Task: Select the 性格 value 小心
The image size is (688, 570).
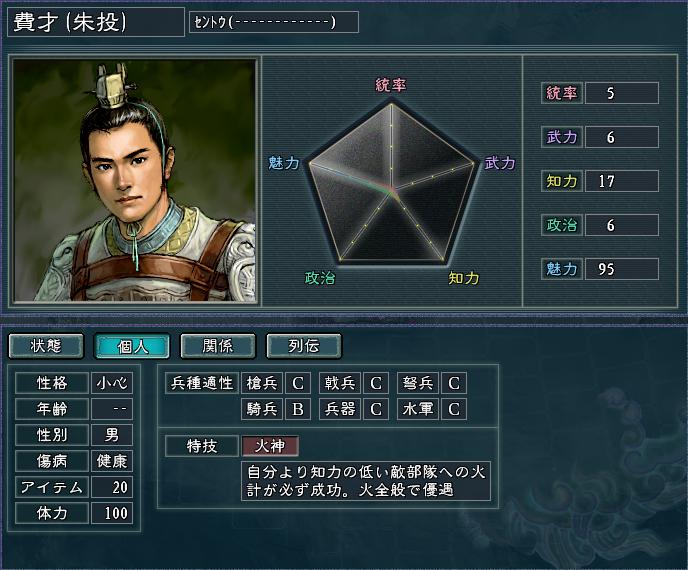Action: coord(111,383)
